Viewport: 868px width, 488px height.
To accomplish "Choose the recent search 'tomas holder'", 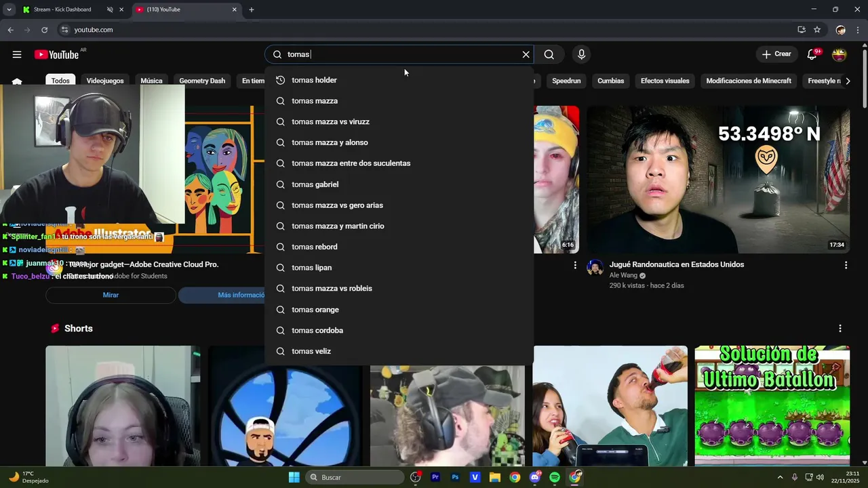I will point(399,80).
